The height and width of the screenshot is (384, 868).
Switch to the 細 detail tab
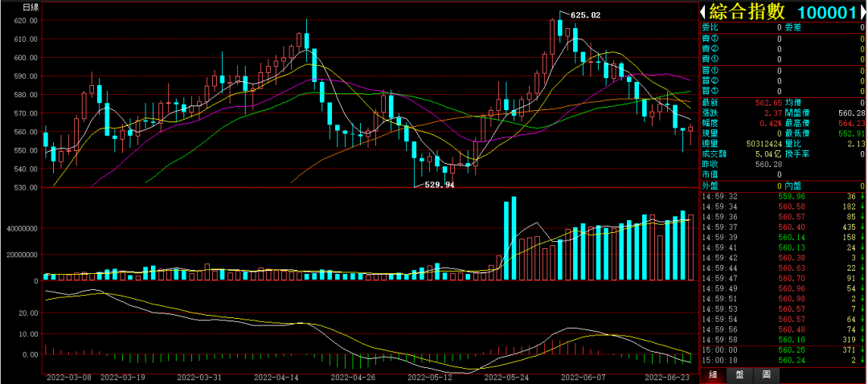(x=712, y=374)
